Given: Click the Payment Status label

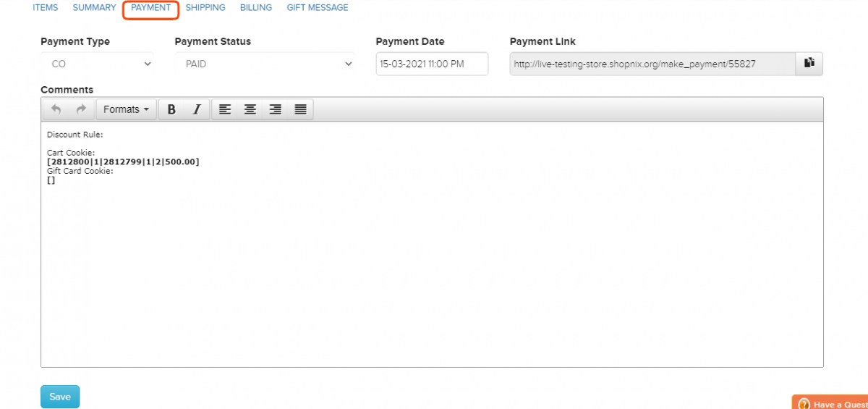Looking at the screenshot, I should (x=213, y=41).
